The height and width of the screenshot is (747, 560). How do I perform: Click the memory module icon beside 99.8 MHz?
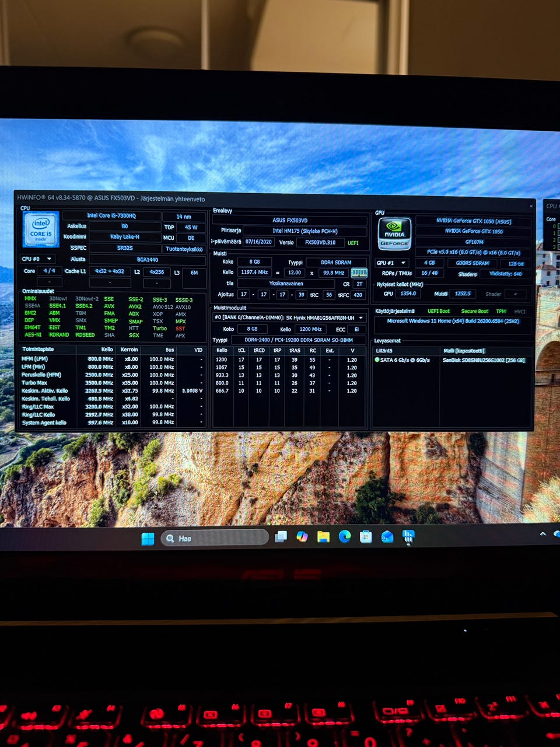359,273
